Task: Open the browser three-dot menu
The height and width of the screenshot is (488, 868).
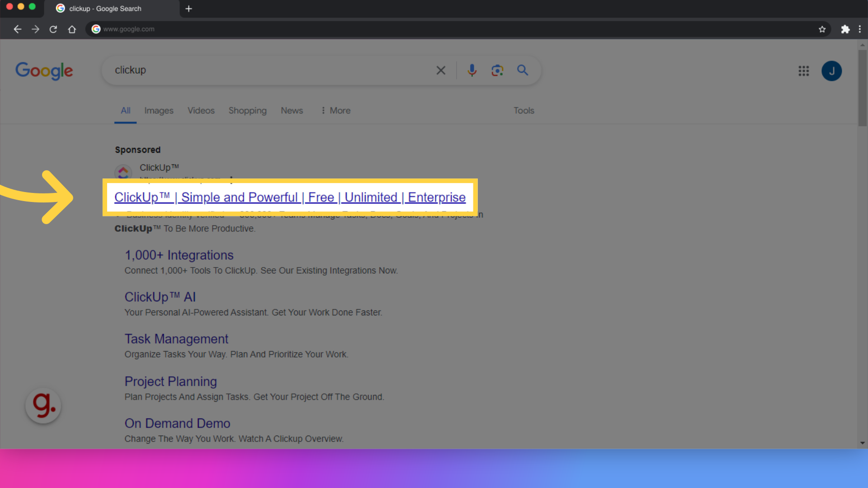Action: coord(860,29)
